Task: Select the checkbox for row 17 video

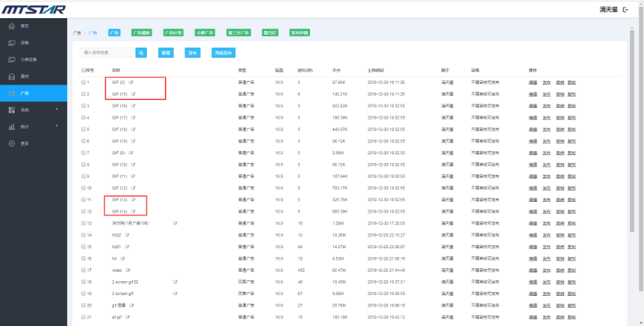Action: tap(83, 270)
